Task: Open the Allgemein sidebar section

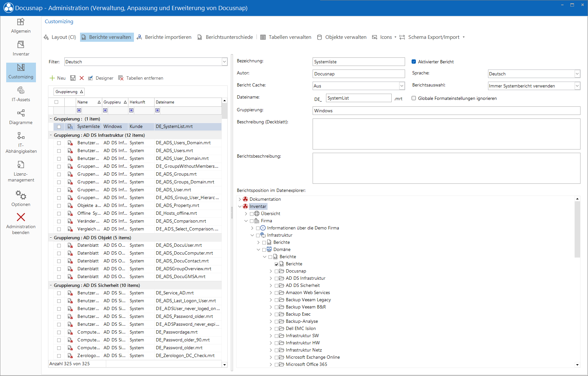Action: [21, 26]
